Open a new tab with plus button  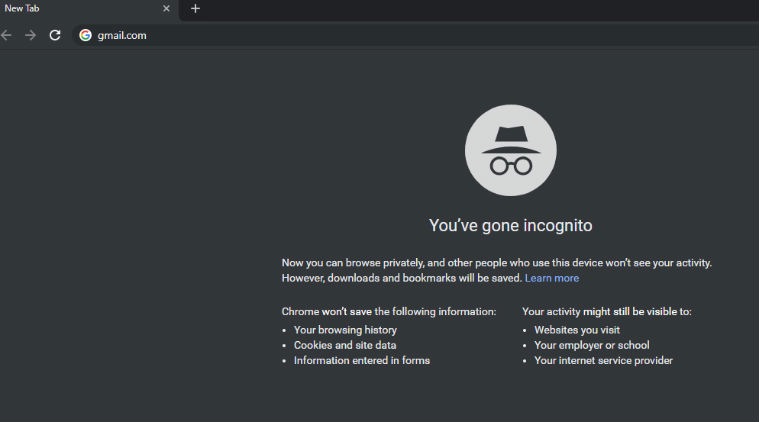195,9
